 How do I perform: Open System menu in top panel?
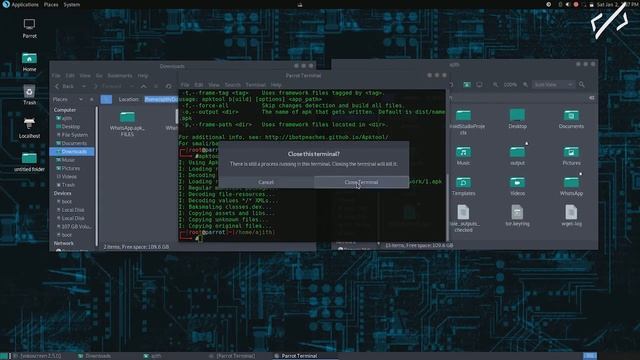(71, 4)
